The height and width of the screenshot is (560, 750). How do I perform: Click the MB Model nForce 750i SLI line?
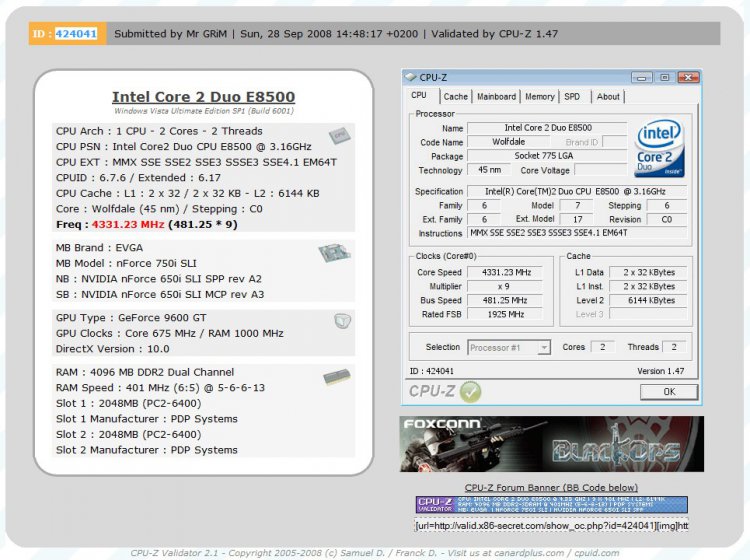tap(126, 263)
